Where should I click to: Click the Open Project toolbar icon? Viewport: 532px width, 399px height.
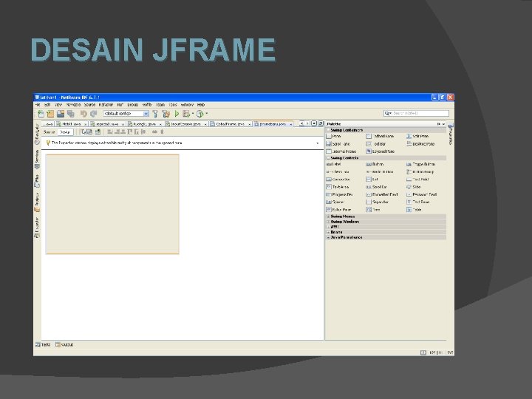pos(61,114)
